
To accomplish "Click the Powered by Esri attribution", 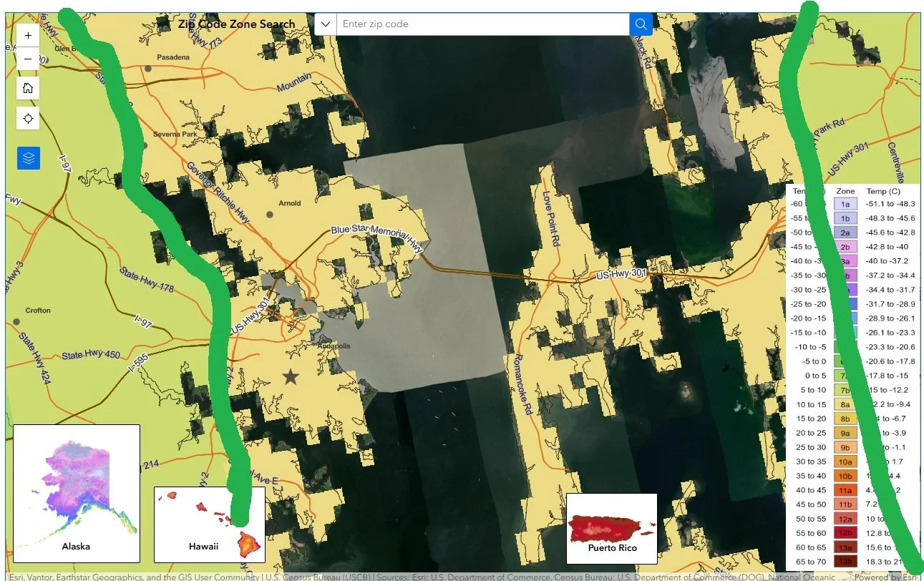I will 885,577.
